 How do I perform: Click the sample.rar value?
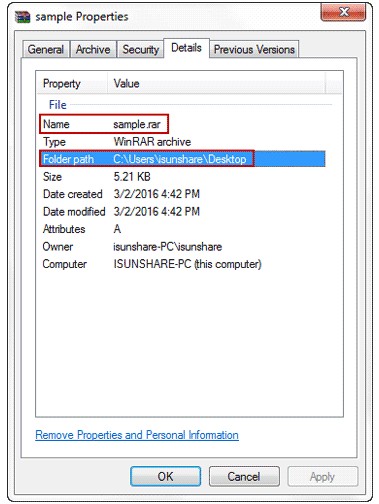[137, 124]
